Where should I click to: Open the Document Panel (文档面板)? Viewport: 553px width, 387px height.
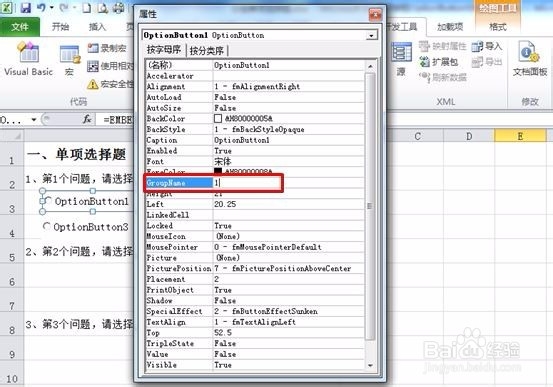[530, 59]
